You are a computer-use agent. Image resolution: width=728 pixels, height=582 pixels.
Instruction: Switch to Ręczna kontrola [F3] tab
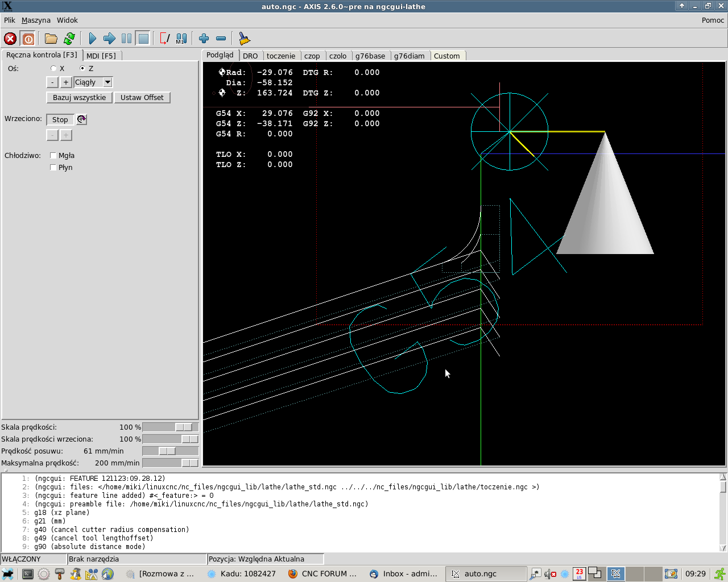[42, 55]
